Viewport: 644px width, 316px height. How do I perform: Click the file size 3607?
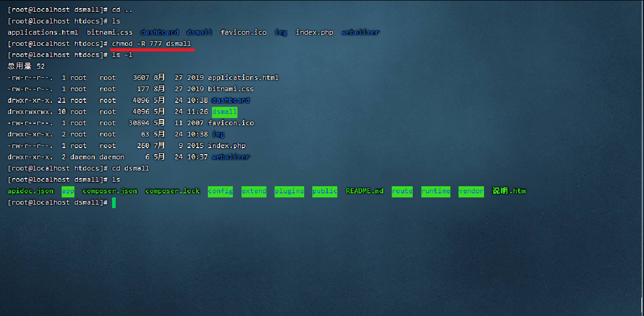[141, 78]
